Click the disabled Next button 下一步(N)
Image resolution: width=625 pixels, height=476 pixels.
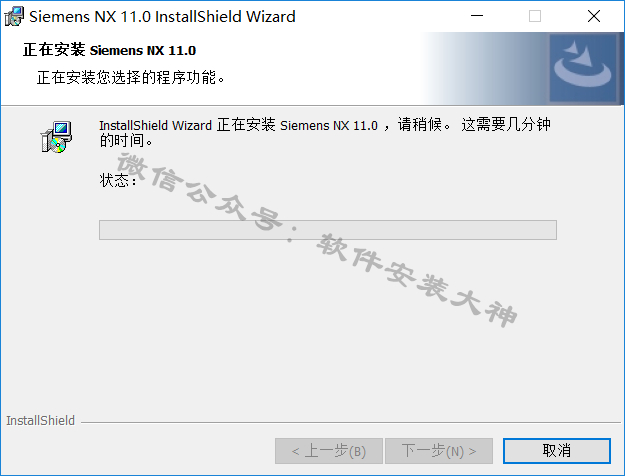[x=439, y=451]
